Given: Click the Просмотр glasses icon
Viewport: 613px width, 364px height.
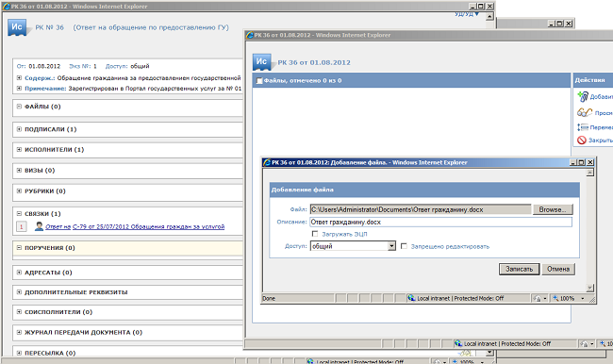Looking at the screenshot, I should click(x=585, y=112).
